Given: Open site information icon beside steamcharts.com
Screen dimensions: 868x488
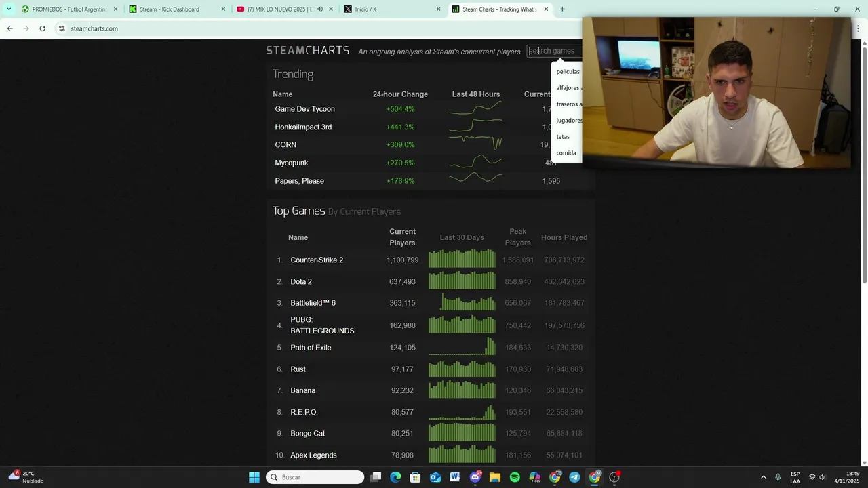Looking at the screenshot, I should [62, 28].
